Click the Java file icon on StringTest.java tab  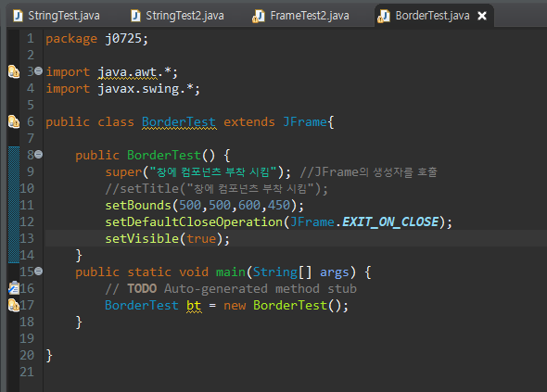(18, 16)
